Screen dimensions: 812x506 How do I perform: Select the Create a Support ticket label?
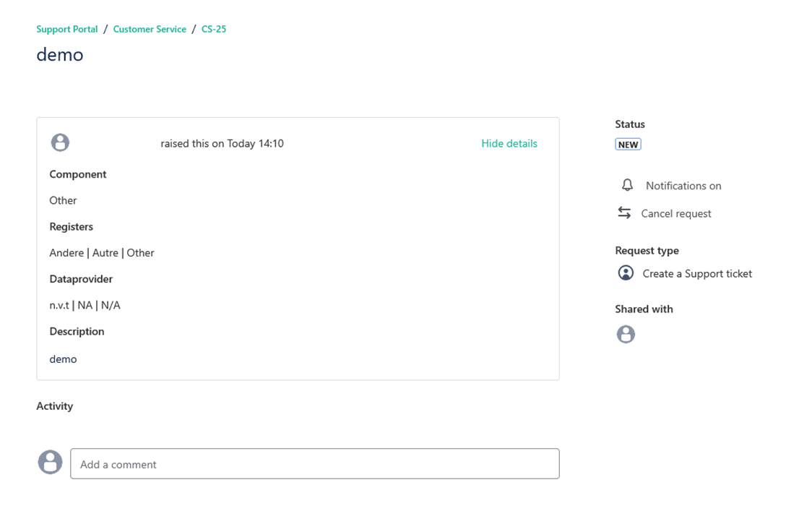(x=696, y=273)
